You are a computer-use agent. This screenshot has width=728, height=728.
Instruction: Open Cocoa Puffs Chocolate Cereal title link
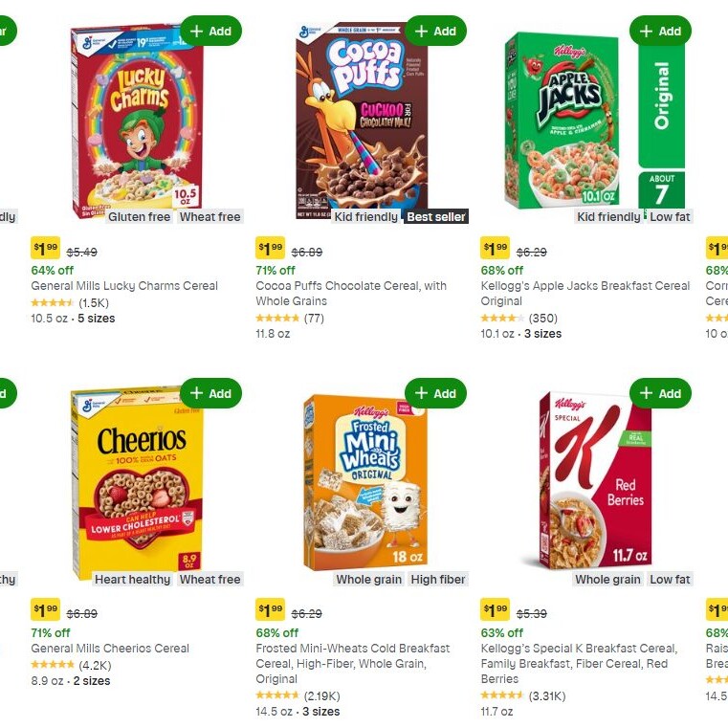pyautogui.click(x=350, y=286)
